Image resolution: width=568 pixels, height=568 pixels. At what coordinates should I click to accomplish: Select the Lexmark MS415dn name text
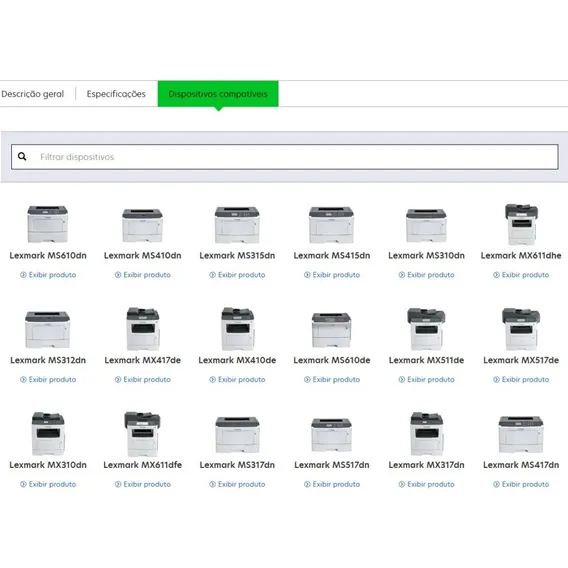[x=332, y=255]
